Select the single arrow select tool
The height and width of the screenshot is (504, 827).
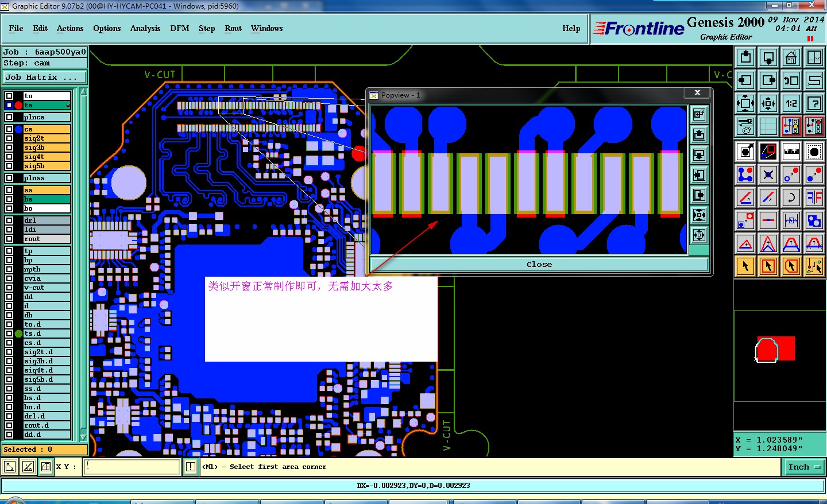(x=745, y=266)
